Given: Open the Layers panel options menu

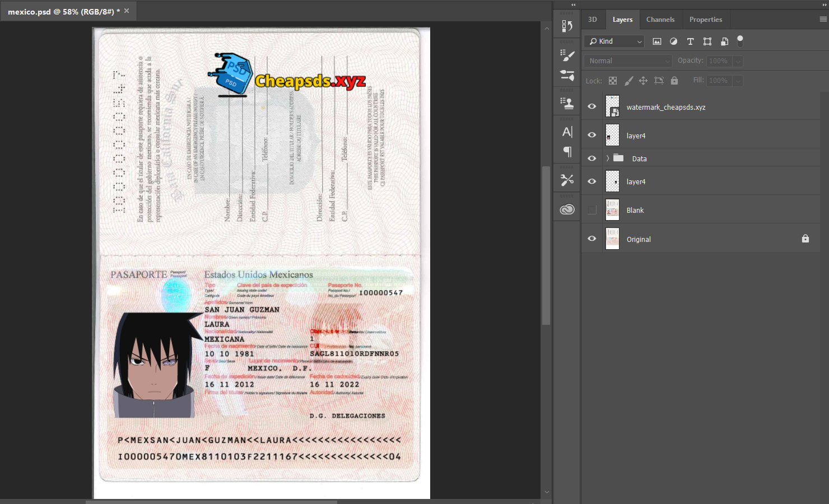Looking at the screenshot, I should click(x=823, y=20).
